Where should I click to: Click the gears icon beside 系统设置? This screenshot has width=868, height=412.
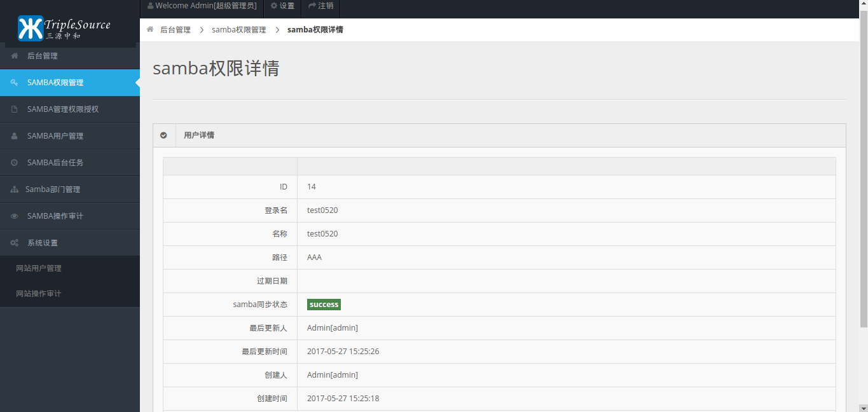[14, 243]
